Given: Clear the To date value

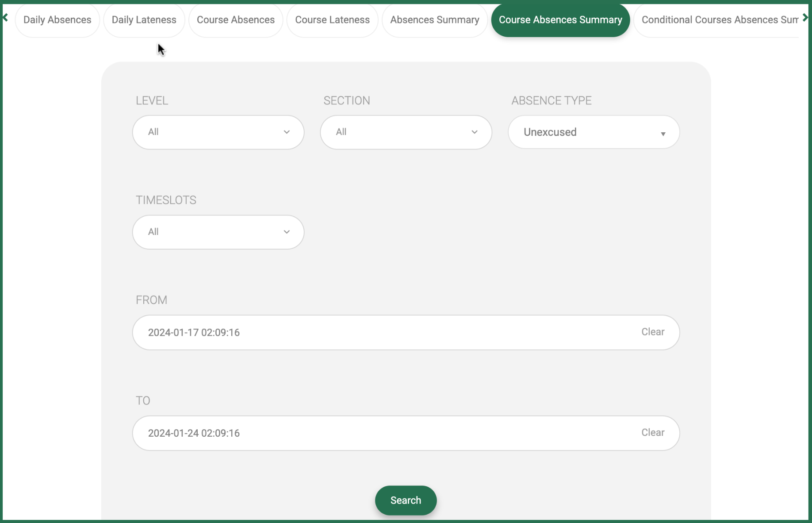Looking at the screenshot, I should click(653, 432).
